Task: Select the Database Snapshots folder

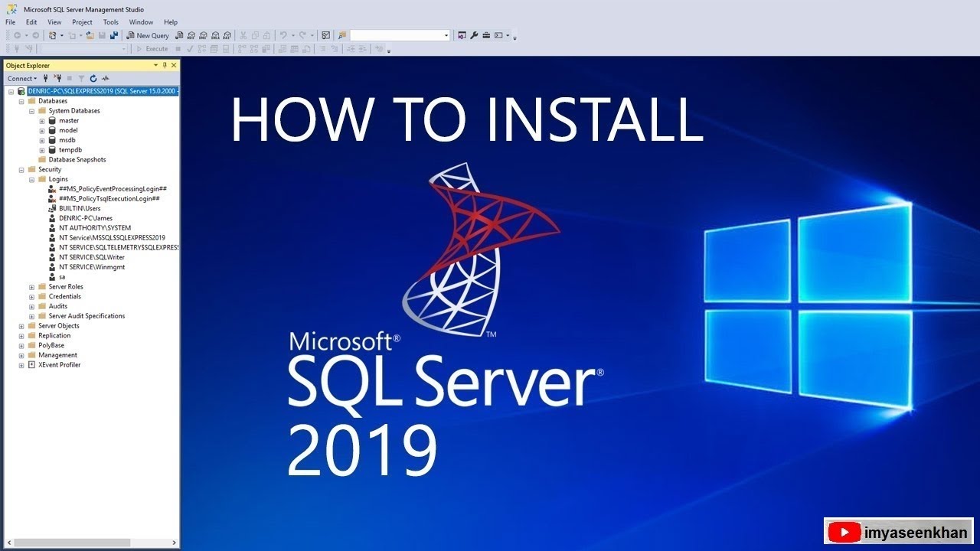Action: coord(77,160)
